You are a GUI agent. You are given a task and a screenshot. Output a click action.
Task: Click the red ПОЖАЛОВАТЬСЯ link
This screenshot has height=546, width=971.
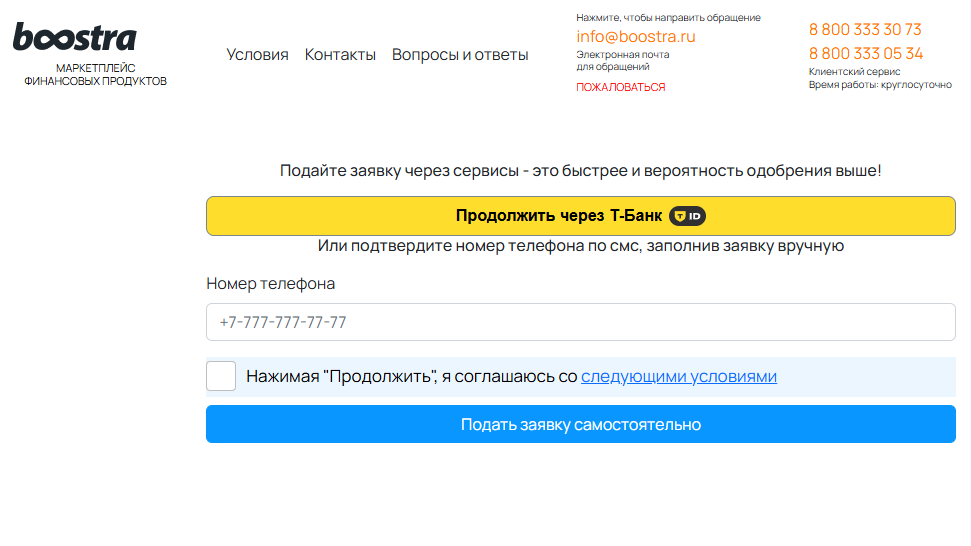pos(620,87)
